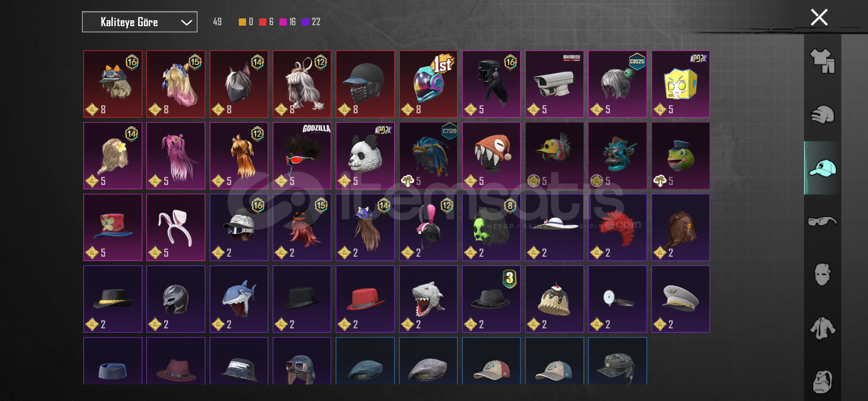The width and height of the screenshot is (868, 401).
Task: Open the face mask category icon
Action: pos(822,275)
